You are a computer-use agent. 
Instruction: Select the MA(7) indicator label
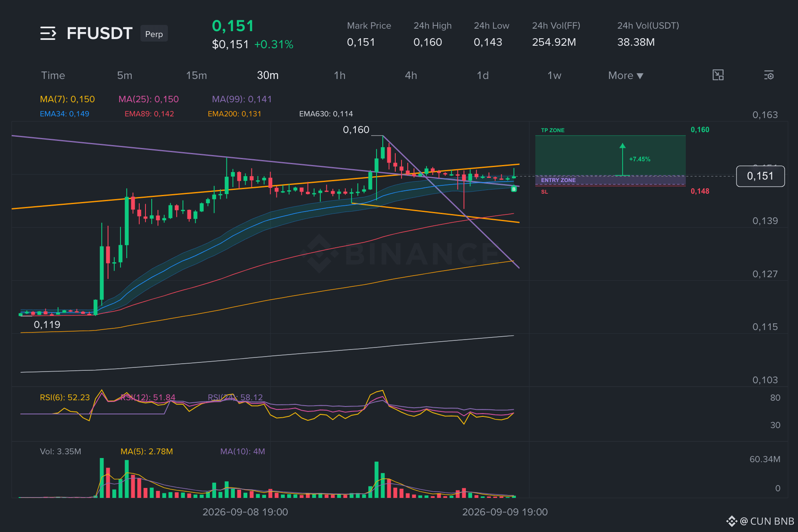(67, 99)
